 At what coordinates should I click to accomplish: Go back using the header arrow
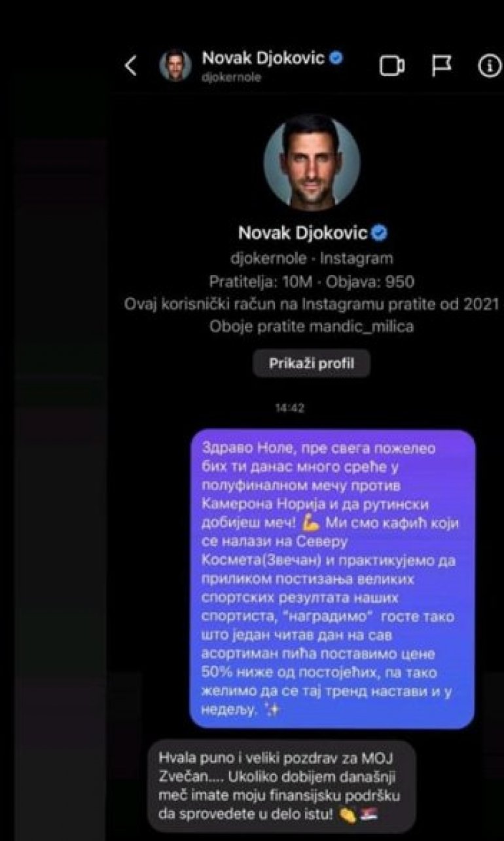pos(132,65)
